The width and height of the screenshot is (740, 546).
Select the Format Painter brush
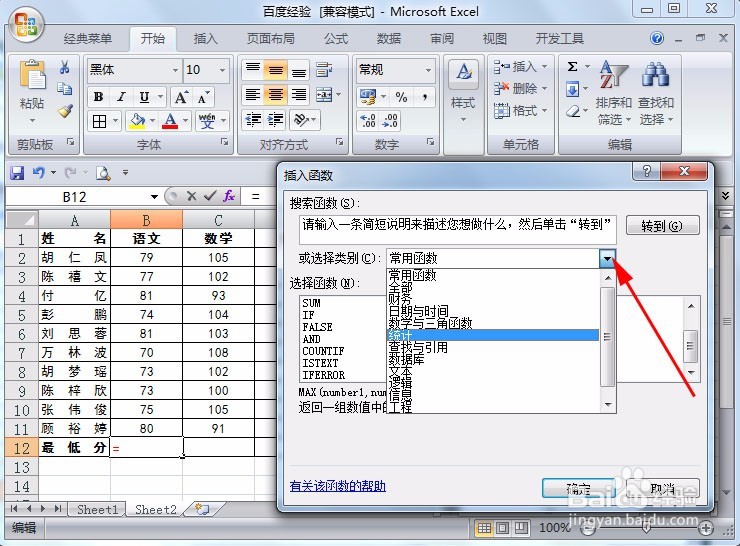66,111
